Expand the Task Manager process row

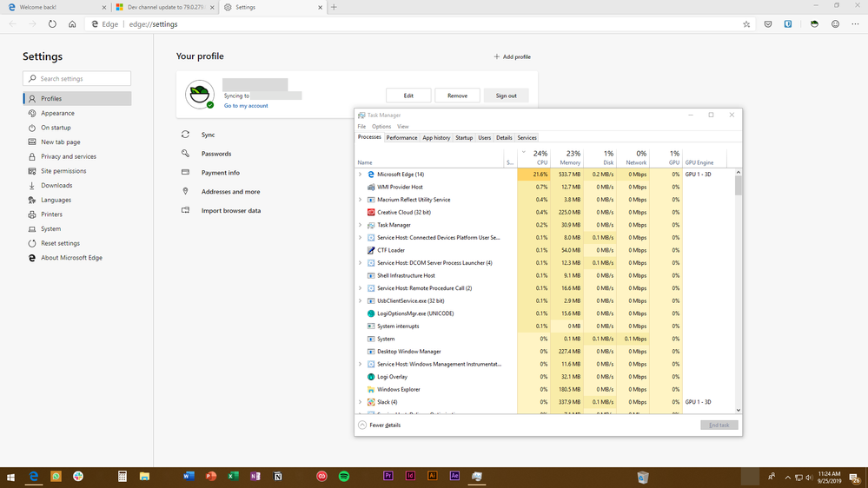[x=361, y=225]
